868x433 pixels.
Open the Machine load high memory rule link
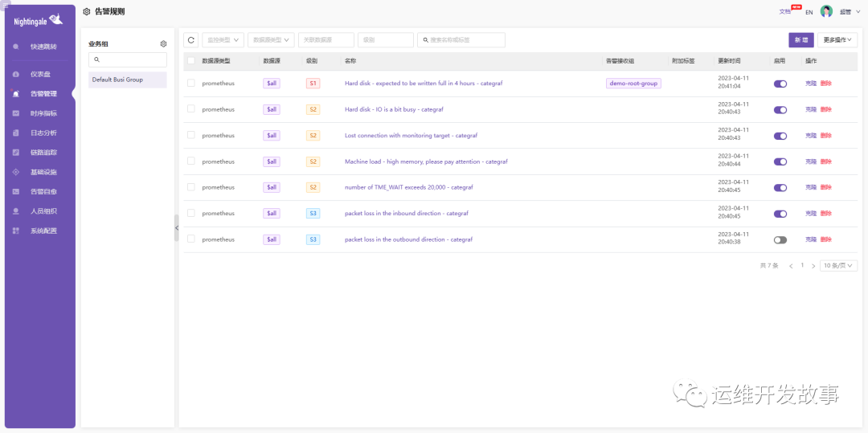[426, 161]
